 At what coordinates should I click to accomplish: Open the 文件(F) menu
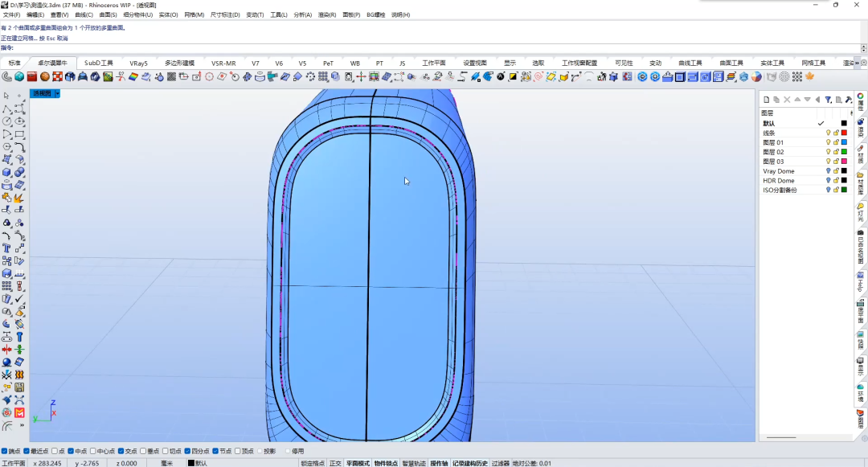(x=11, y=15)
